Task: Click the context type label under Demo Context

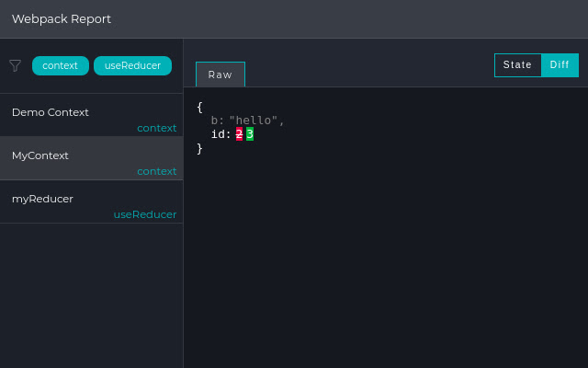Action: click(156, 128)
